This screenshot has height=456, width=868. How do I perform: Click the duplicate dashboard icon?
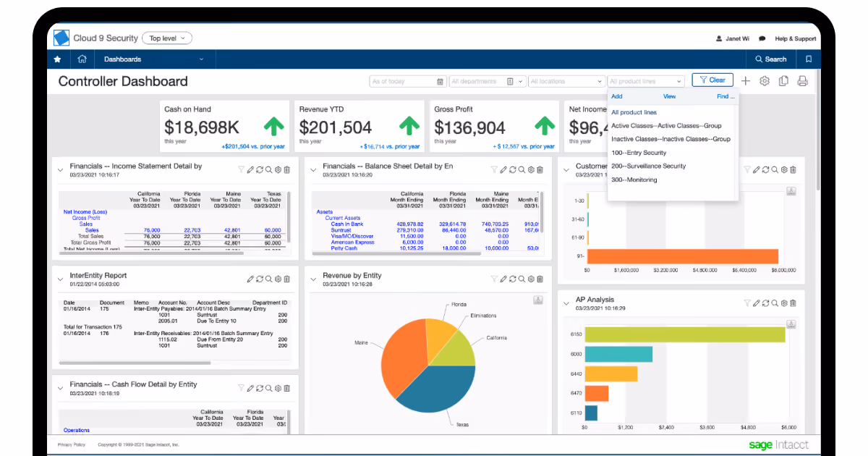click(783, 81)
